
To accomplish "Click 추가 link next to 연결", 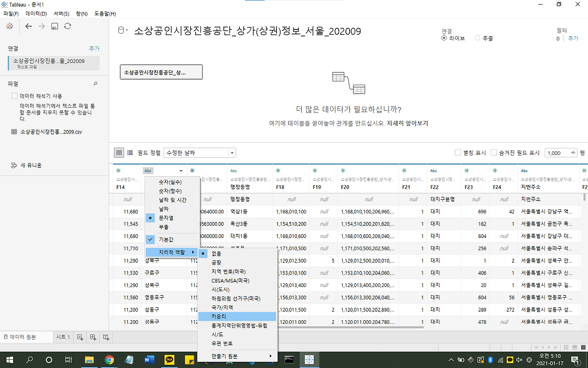I will [x=94, y=48].
